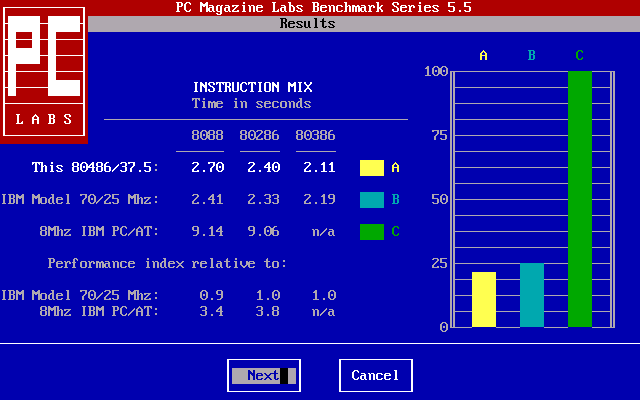Click the INSTRUCTION MIX heading
Image resolution: width=640 pixels, height=400 pixels.
tap(251, 87)
